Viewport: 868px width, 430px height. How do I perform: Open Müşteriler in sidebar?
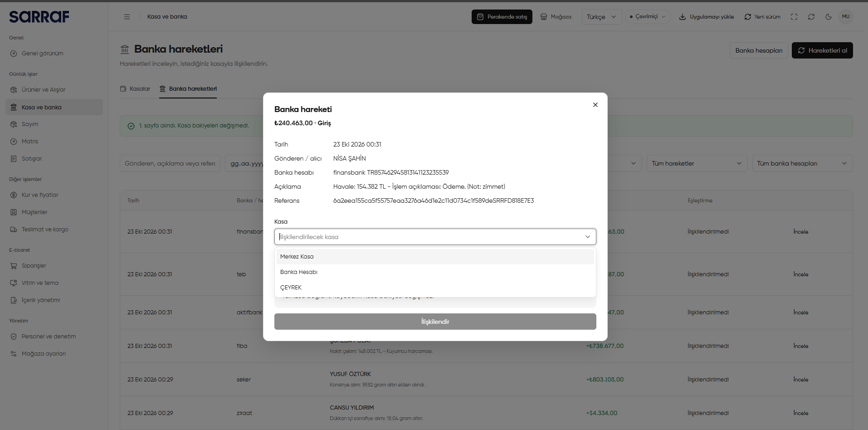click(54, 212)
